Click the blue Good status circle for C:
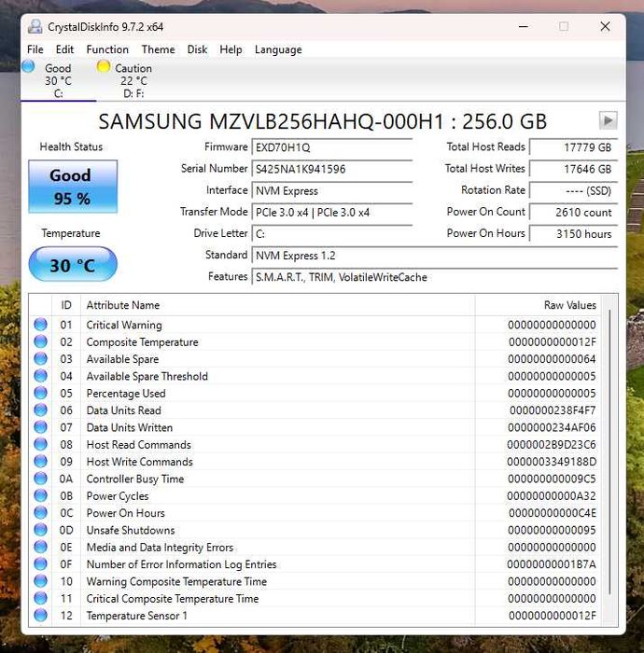 pyautogui.click(x=28, y=66)
